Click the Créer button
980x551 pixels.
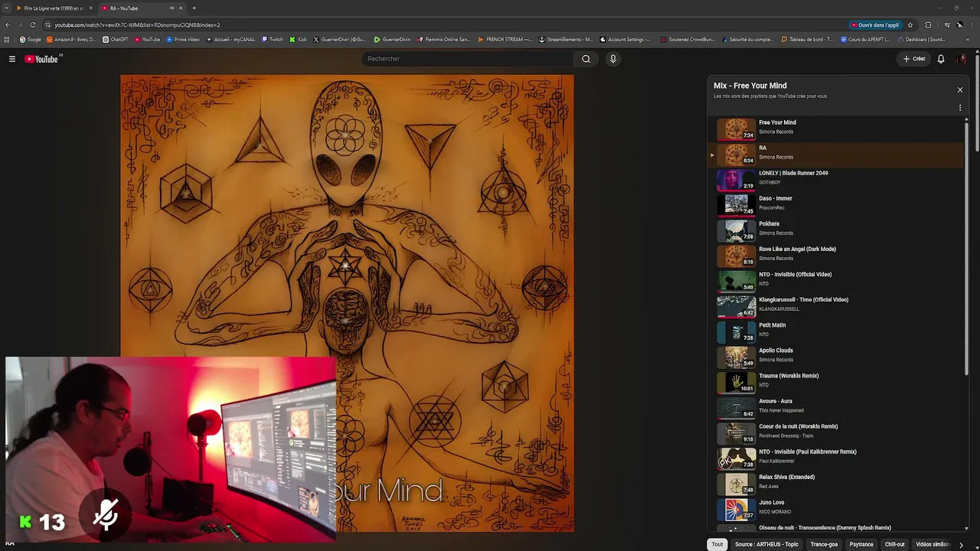[x=914, y=59]
